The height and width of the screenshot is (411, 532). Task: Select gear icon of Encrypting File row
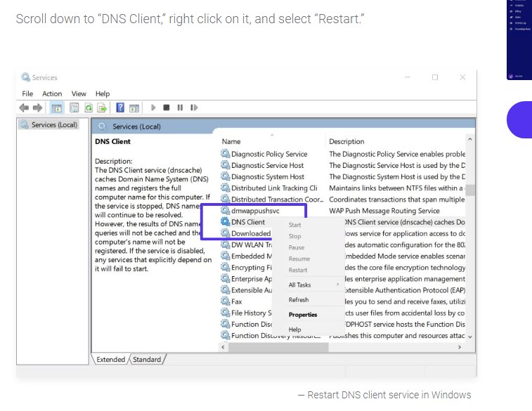[x=226, y=267]
